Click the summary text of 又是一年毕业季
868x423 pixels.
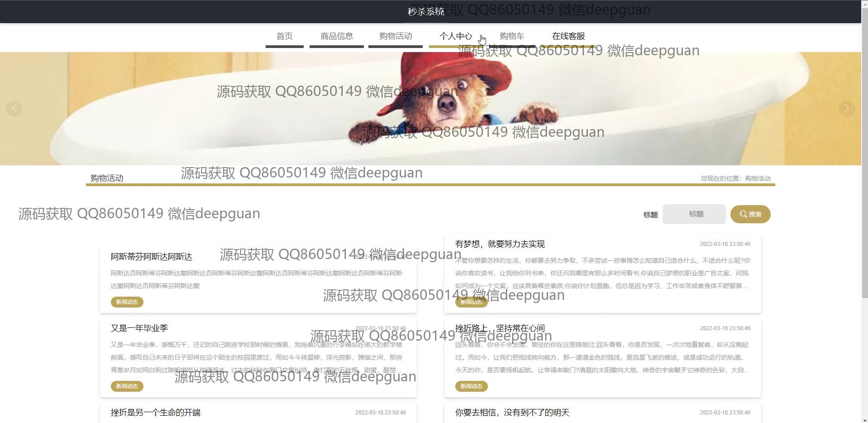[x=257, y=357]
